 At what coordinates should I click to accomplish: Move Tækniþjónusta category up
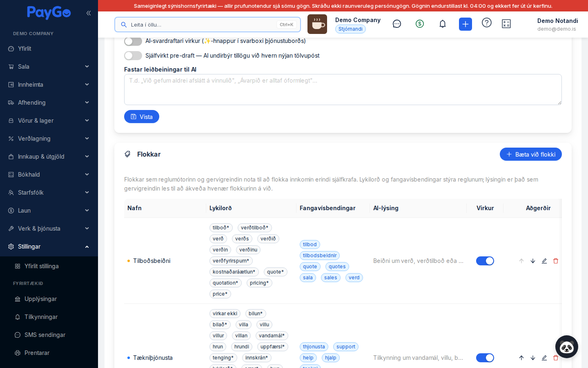tap(521, 358)
